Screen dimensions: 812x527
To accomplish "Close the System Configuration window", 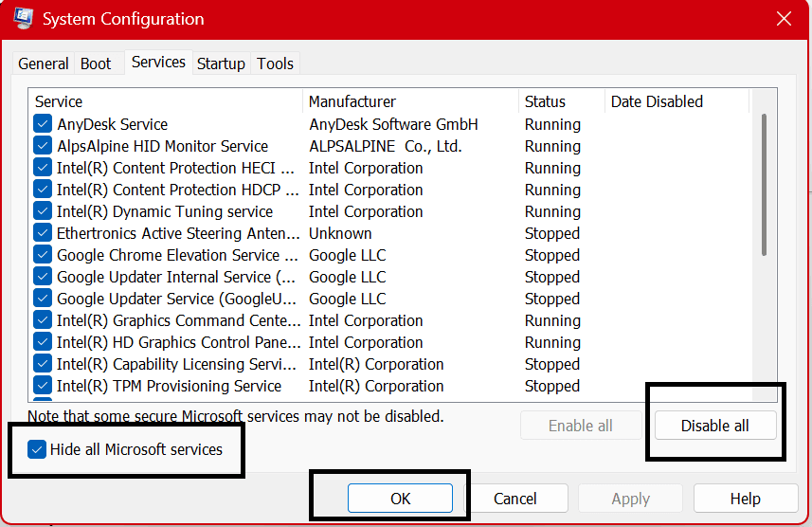I will [x=784, y=19].
